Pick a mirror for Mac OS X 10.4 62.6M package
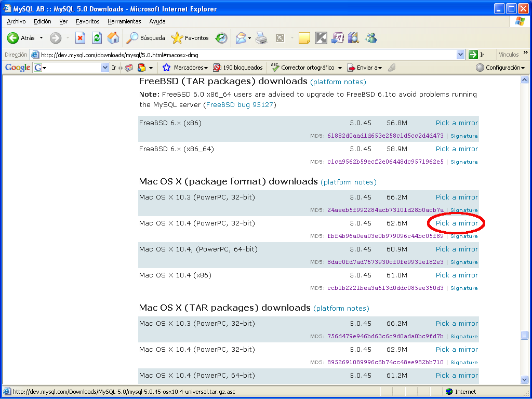Viewport: 532px width, 399px height. click(x=457, y=223)
